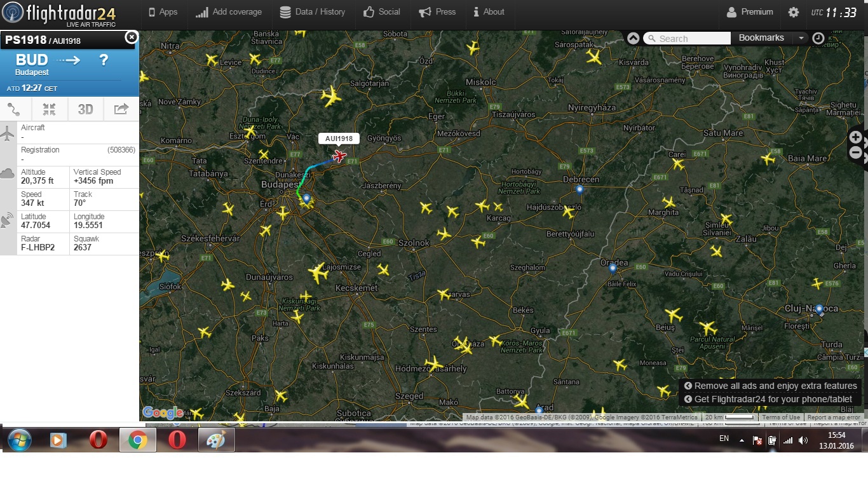The width and height of the screenshot is (868, 488).
Task: Open Paint from the Windows taskbar
Action: pyautogui.click(x=216, y=440)
